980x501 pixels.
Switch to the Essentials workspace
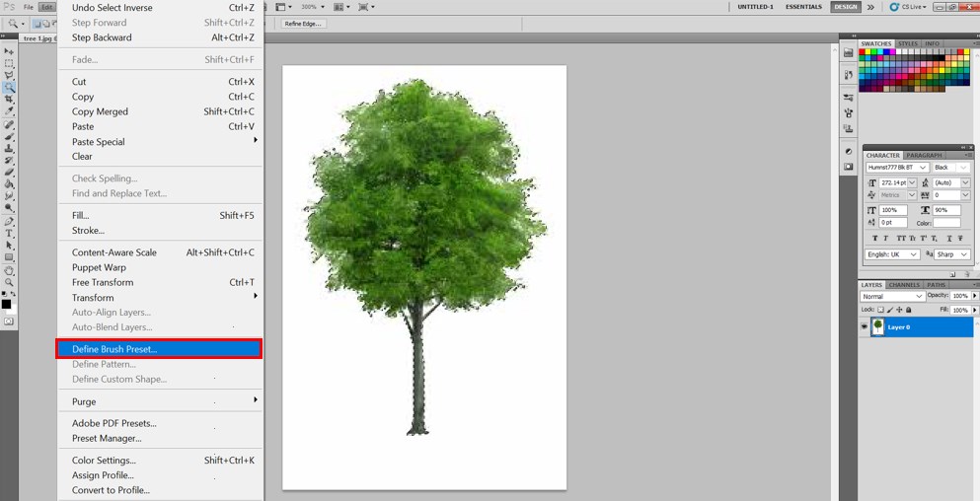click(803, 7)
